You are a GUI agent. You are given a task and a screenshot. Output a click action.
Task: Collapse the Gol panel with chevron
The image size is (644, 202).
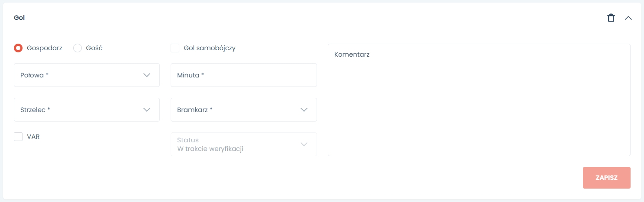click(628, 18)
